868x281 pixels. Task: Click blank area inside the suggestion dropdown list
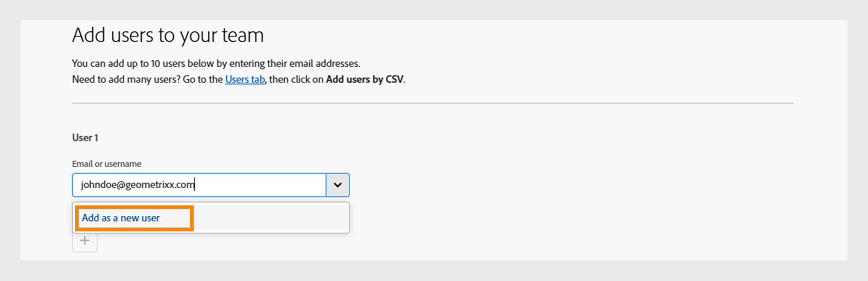pyautogui.click(x=271, y=218)
